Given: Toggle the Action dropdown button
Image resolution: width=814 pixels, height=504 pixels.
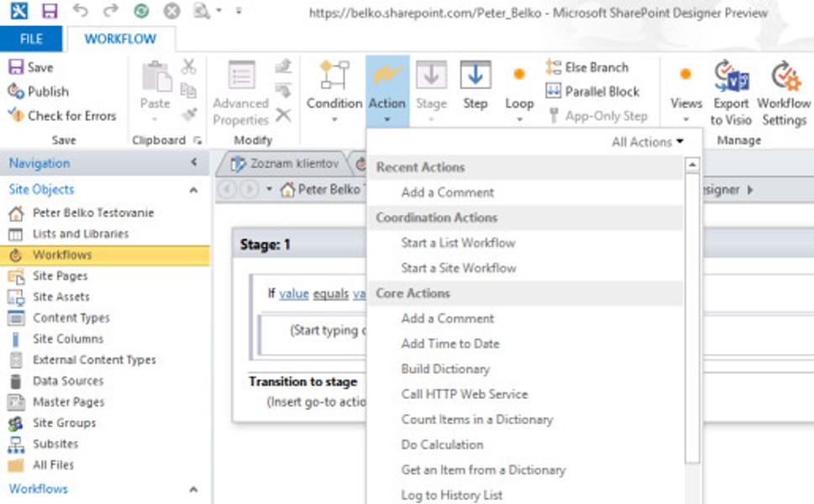Looking at the screenshot, I should pyautogui.click(x=387, y=91).
